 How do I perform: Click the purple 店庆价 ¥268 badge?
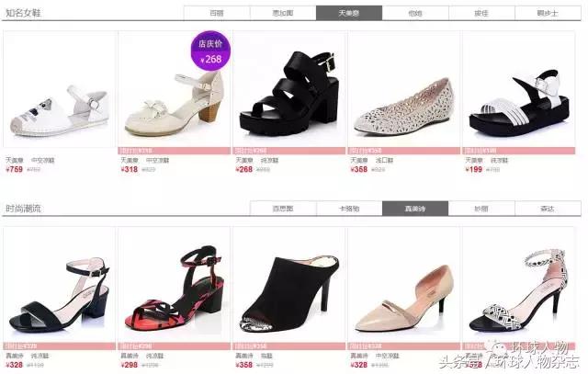[x=210, y=51]
